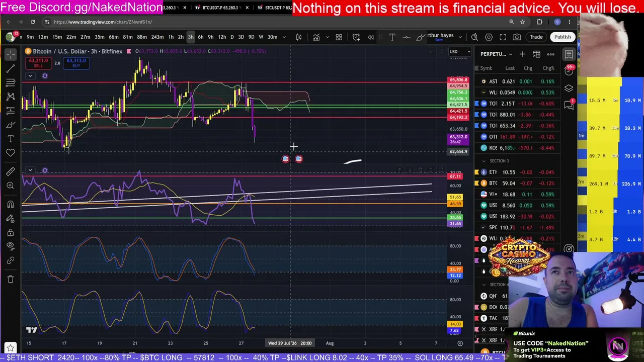The width and height of the screenshot is (644, 362).
Task: Toggle lock all drawings
Action: [11, 232]
